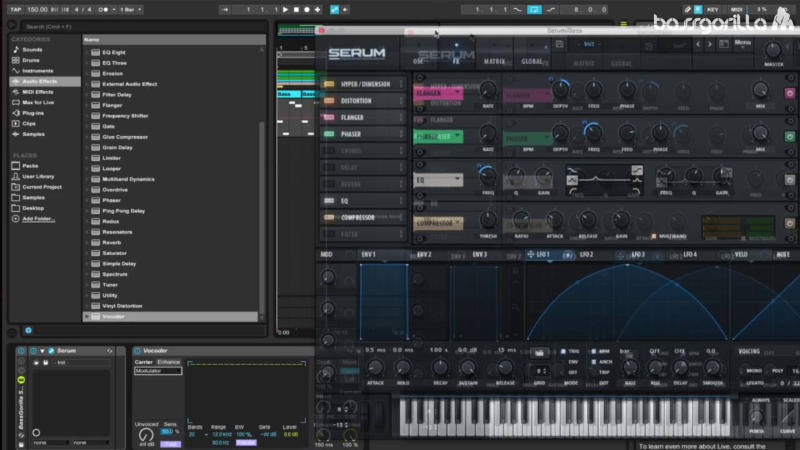The height and width of the screenshot is (450, 800).
Task: Open the Phaser effect type dropdown
Action: click(x=438, y=136)
